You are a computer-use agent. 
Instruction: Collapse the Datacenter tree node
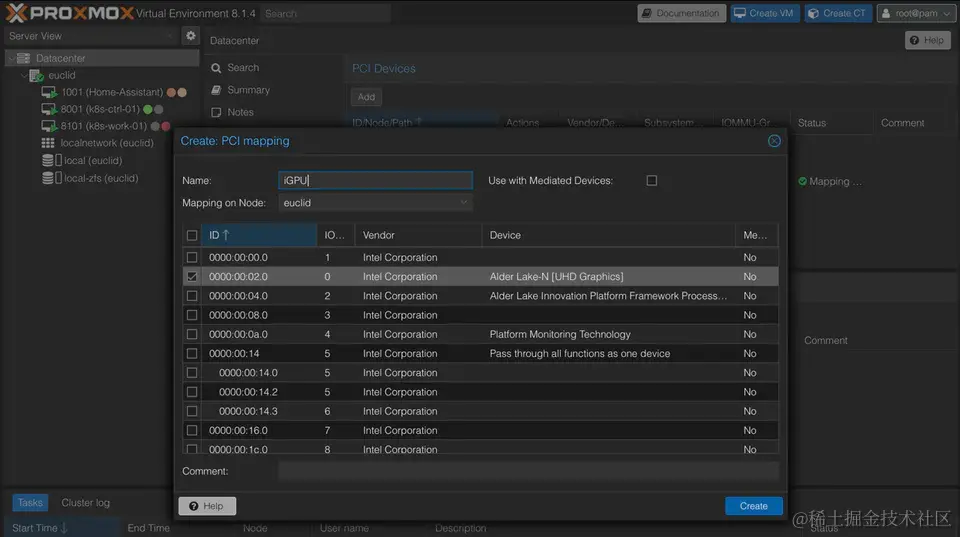point(11,58)
